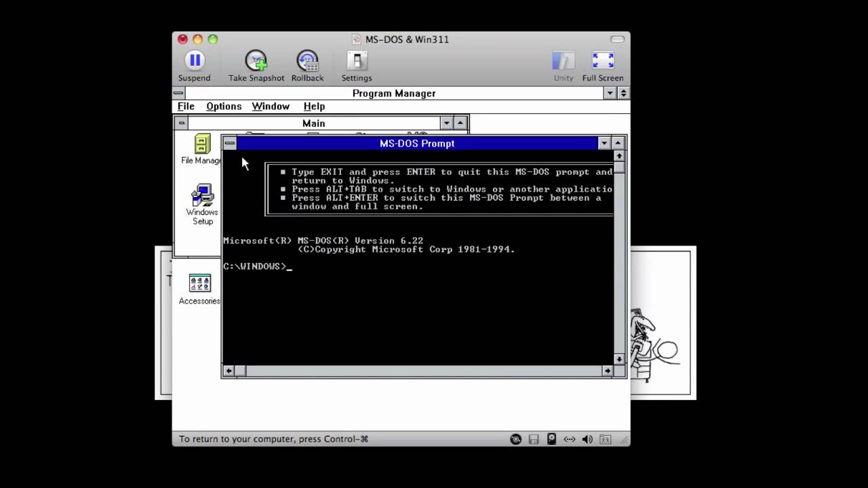Open the Options menu
The height and width of the screenshot is (488, 868).
(x=224, y=106)
